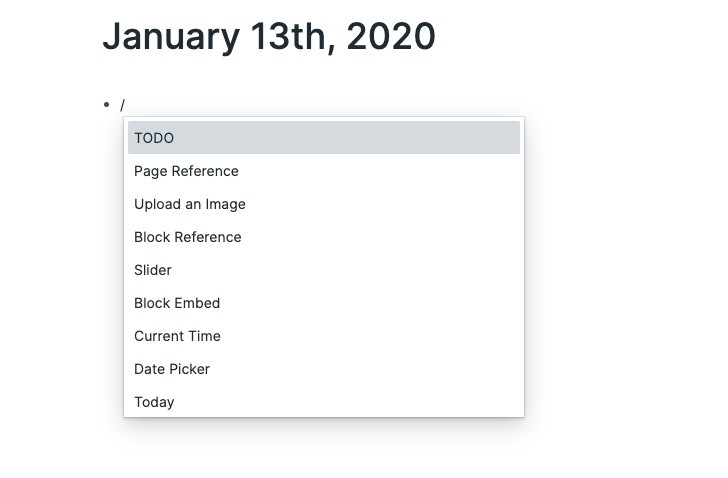Insert Current Time via the menu

point(177,336)
